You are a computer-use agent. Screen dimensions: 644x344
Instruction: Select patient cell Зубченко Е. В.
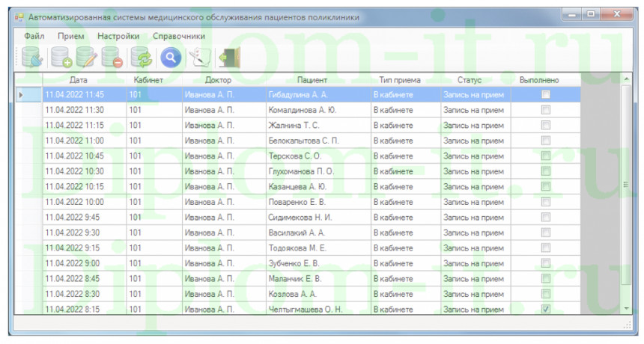click(318, 263)
